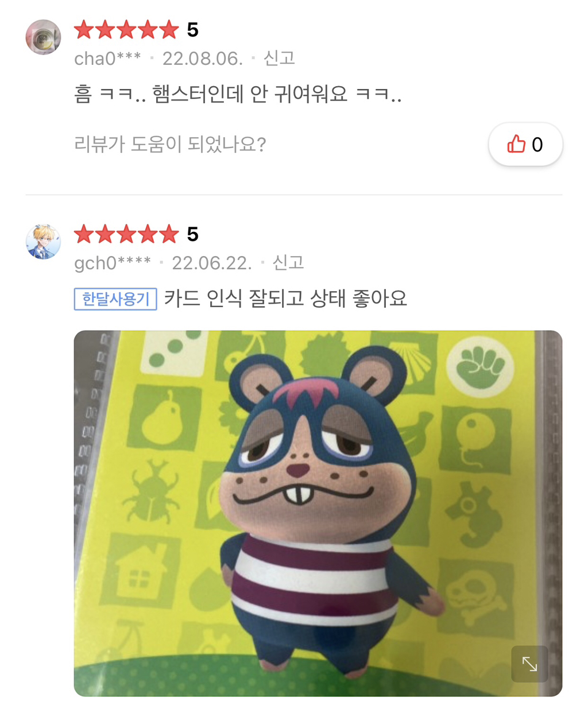The height and width of the screenshot is (709, 588).
Task: Select username gch0****
Action: pos(113,263)
